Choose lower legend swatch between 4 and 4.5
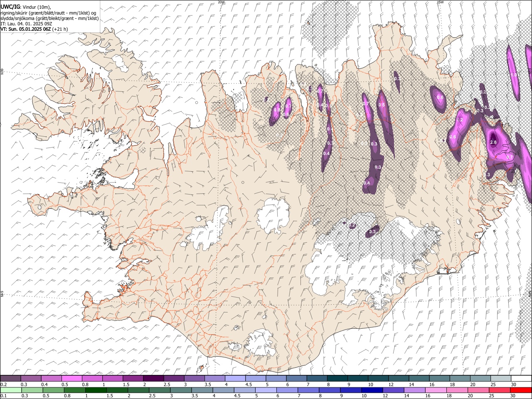Image resolution: width=532 pixels, height=399 pixels. coord(223,390)
